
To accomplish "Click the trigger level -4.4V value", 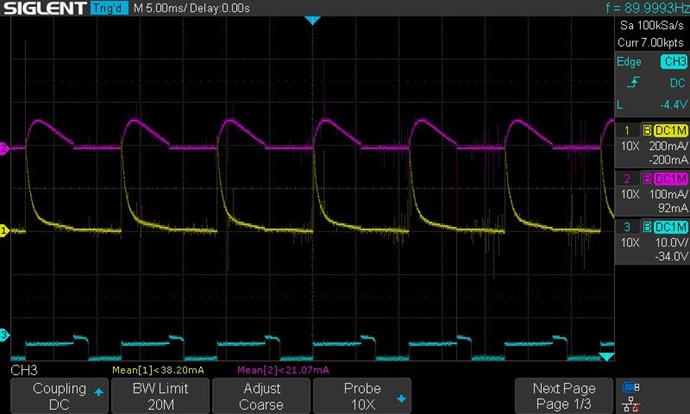I will [x=673, y=105].
